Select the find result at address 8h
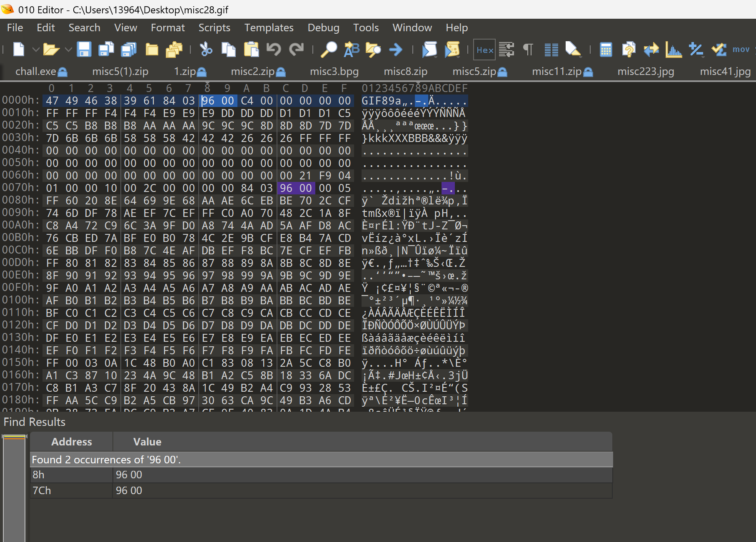756x542 pixels. pos(321,475)
